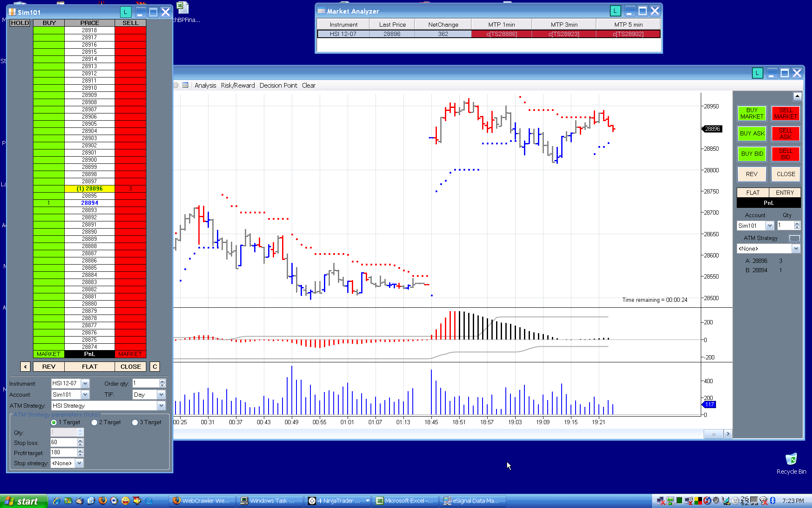This screenshot has width=812, height=508.
Task: Open the Decision Point menu
Action: 278,86
